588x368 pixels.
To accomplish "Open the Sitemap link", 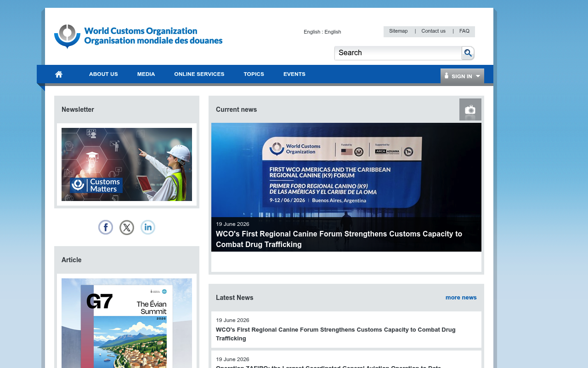I will 398,31.
